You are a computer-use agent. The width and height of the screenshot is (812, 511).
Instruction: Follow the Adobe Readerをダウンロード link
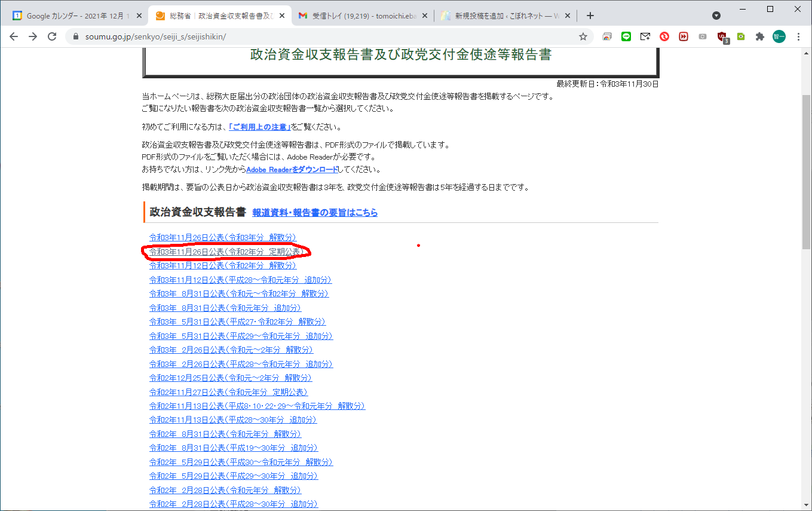(x=292, y=170)
